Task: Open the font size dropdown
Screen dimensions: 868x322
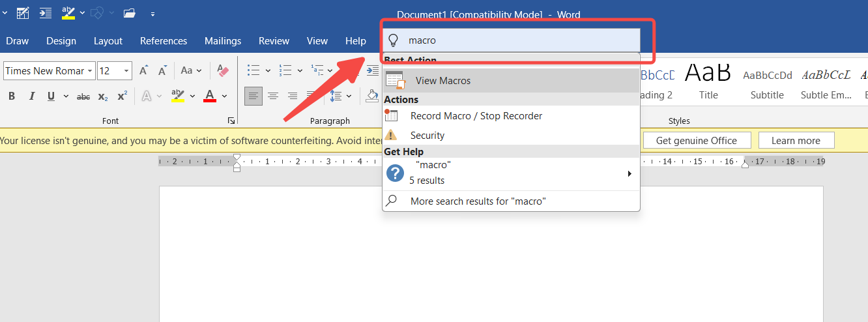Action: pos(126,70)
